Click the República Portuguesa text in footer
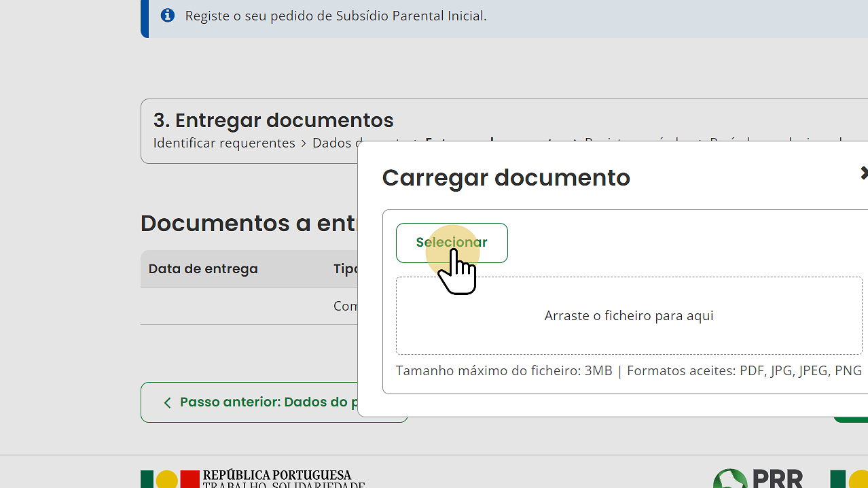Screen dimensions: 868x488 pos(276,475)
